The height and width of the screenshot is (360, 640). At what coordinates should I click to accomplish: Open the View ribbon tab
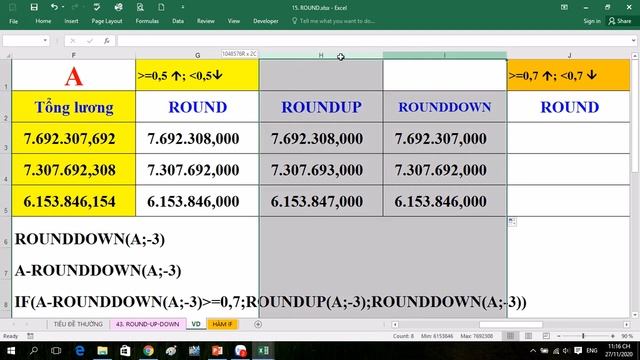click(234, 21)
